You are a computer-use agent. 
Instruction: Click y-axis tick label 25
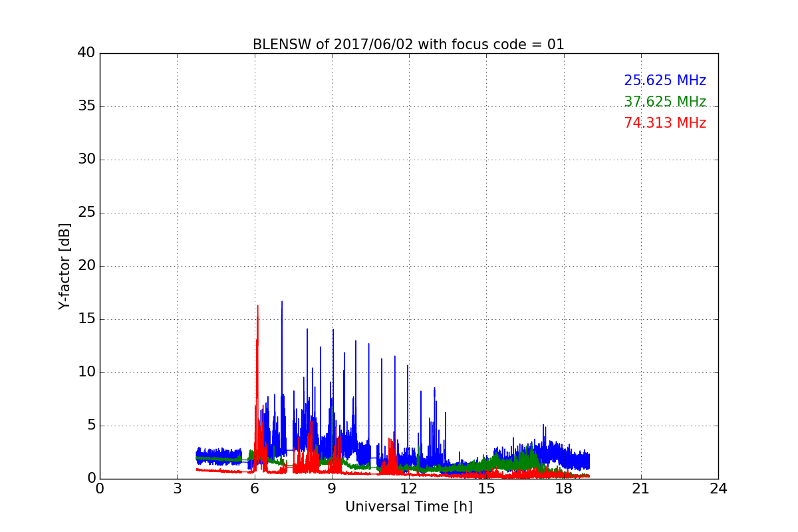click(86, 213)
